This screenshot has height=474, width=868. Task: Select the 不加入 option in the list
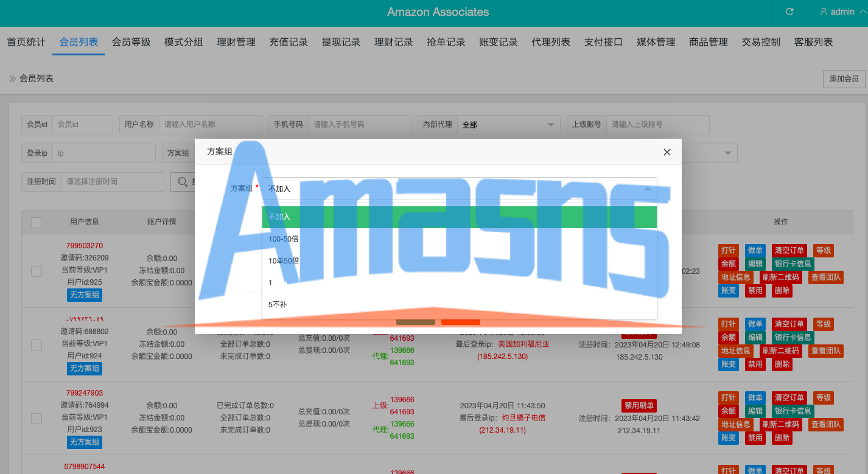(460, 217)
